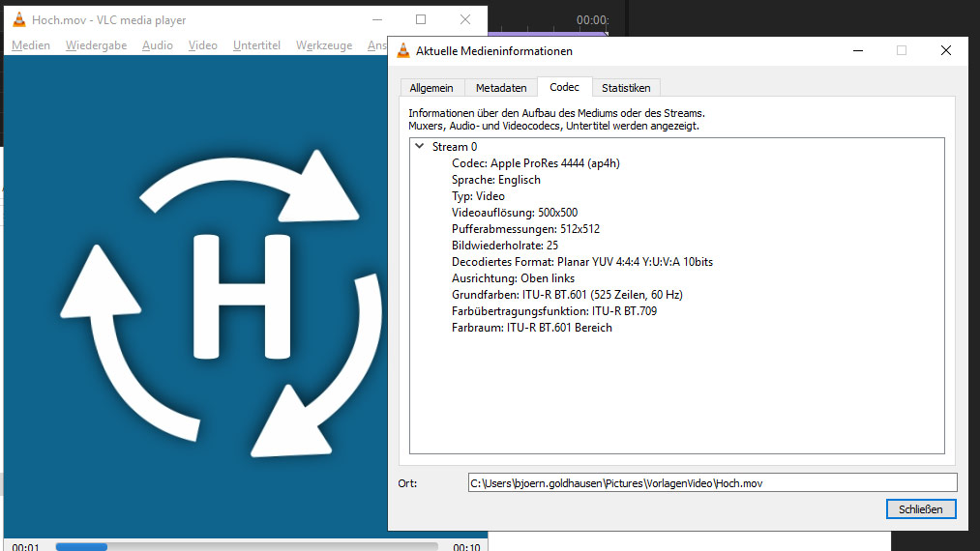Image resolution: width=980 pixels, height=551 pixels.
Task: Minimize the VLC media player window
Action: point(377,19)
